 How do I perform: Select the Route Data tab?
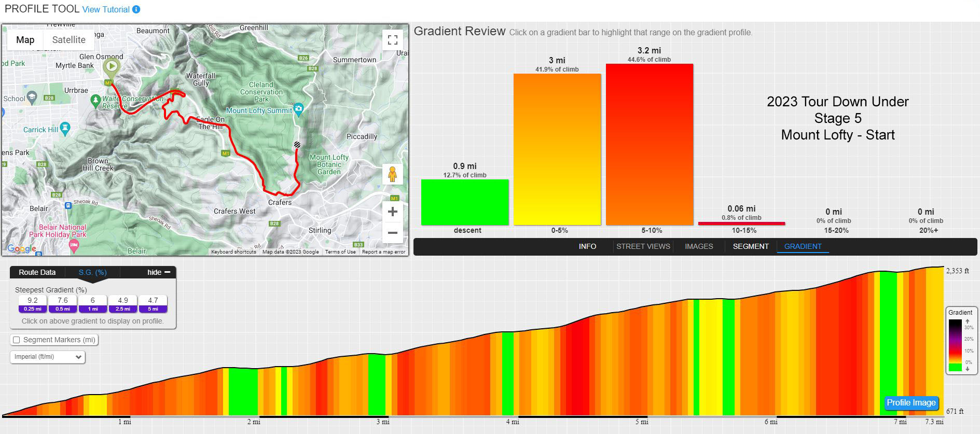(x=37, y=272)
